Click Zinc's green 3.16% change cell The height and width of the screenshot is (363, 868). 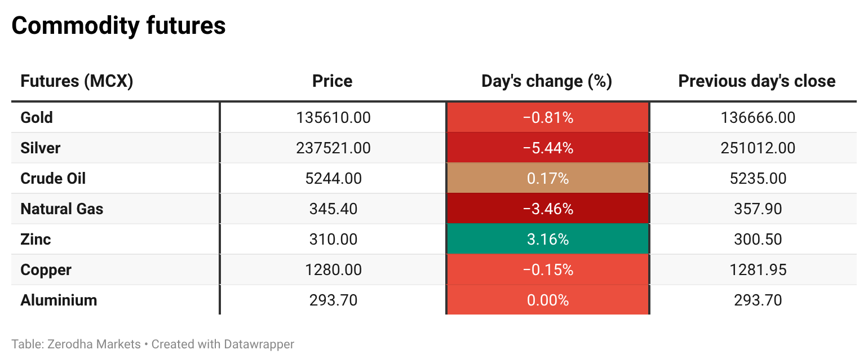click(548, 240)
